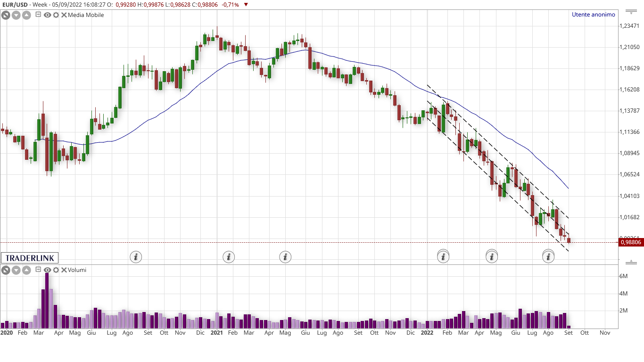Collapse the Media Mobile panel legend
The width and height of the screenshot is (644, 362).
coord(39,15)
